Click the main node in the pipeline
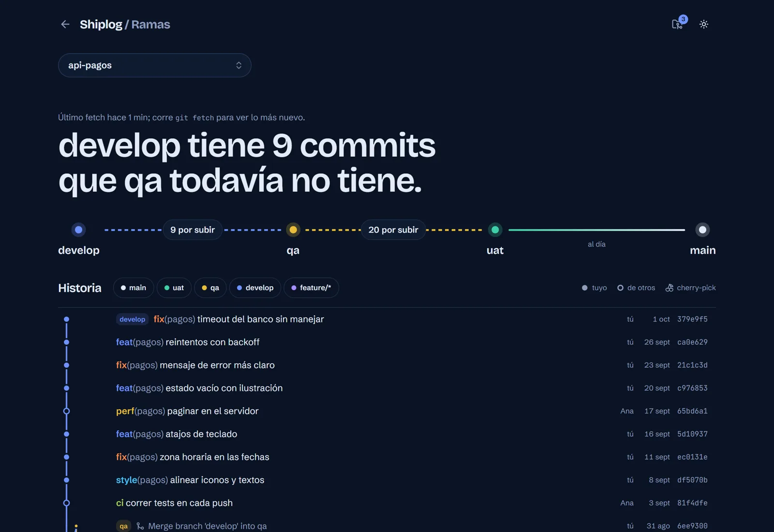This screenshot has width=774, height=532. point(702,230)
